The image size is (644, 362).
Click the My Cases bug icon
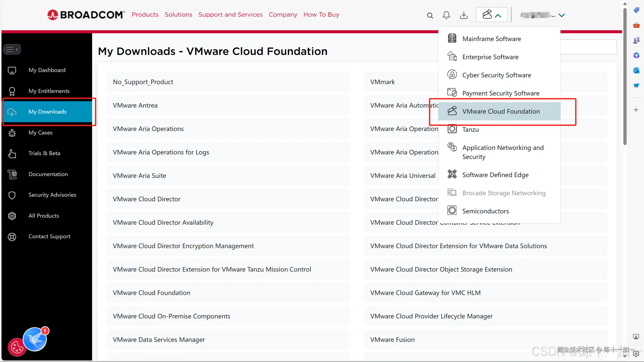pyautogui.click(x=12, y=133)
